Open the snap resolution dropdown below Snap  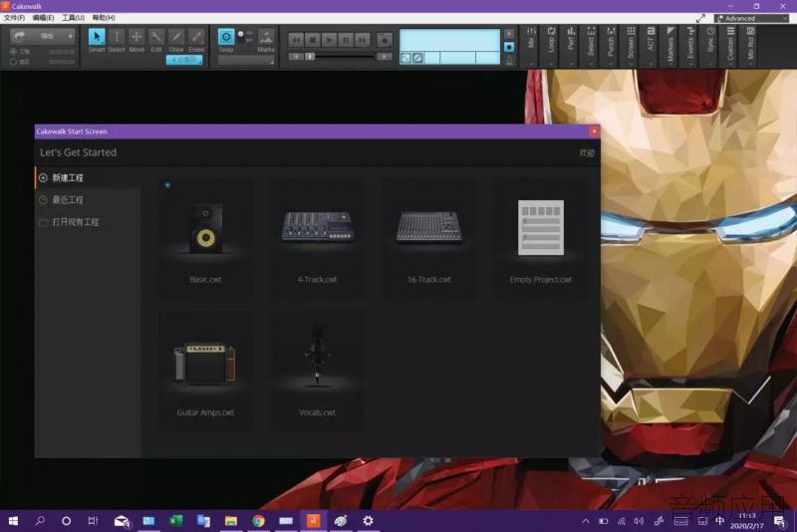click(246, 60)
